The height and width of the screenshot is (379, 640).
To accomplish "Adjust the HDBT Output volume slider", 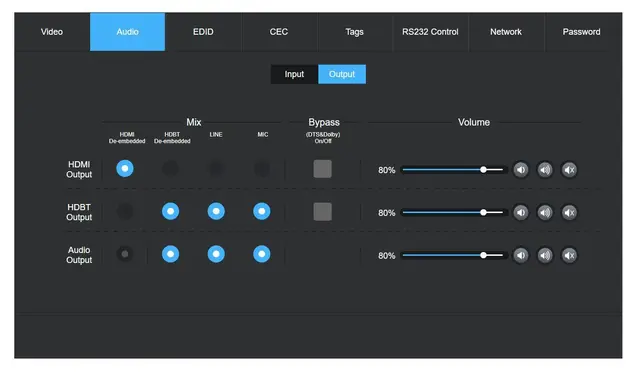I will tap(454, 213).
